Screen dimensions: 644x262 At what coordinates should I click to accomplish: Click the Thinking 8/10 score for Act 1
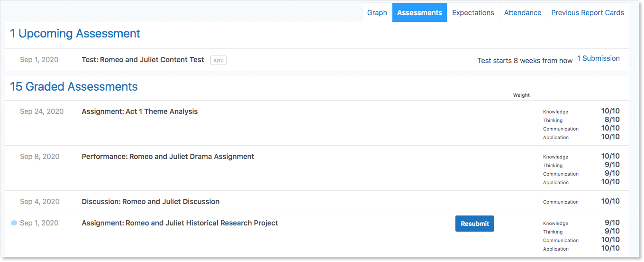[x=610, y=120]
